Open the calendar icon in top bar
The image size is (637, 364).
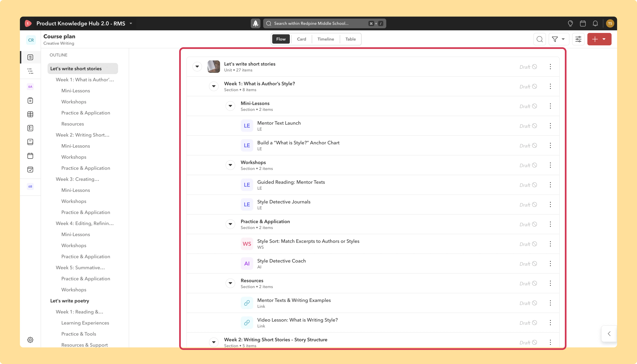coord(583,24)
